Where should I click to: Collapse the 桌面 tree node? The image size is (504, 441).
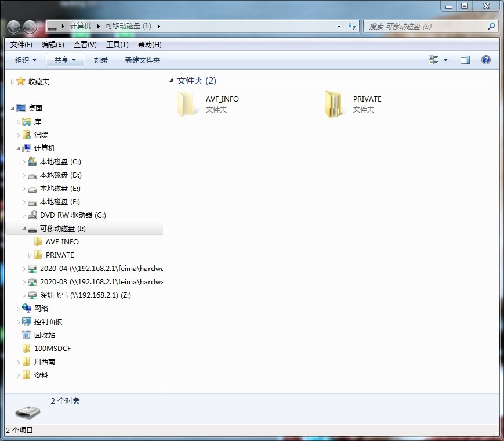coord(12,109)
